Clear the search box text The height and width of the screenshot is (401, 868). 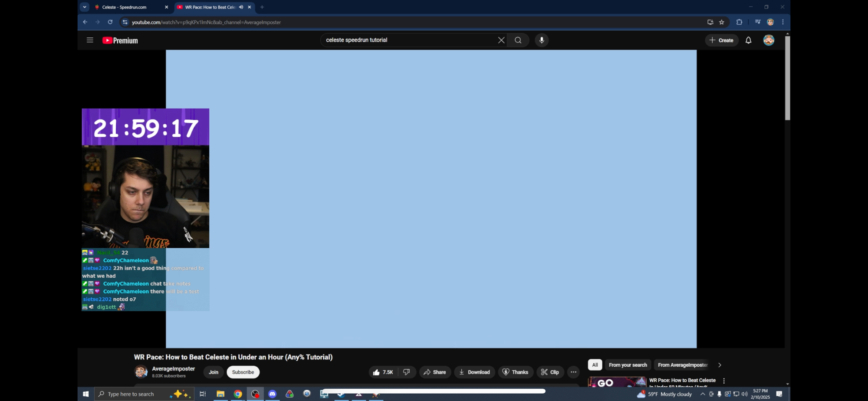501,40
